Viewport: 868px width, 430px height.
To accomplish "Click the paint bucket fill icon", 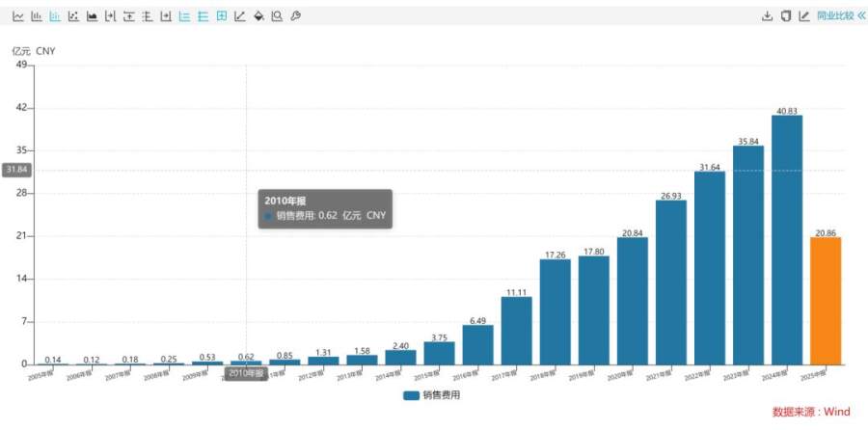I will [258, 16].
